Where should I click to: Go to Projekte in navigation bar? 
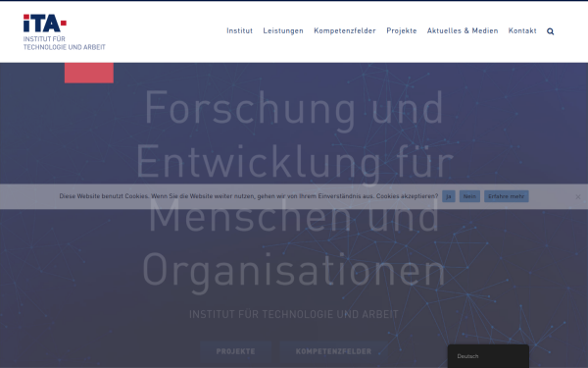(402, 30)
